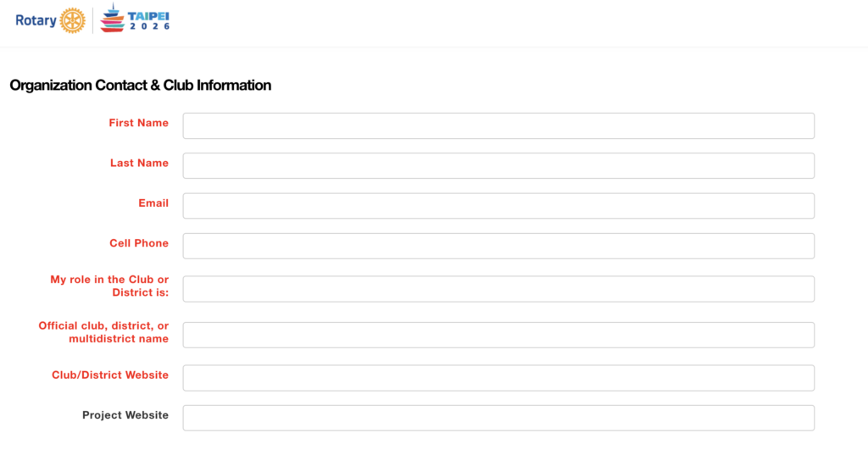Click the Last Name field label

point(139,163)
